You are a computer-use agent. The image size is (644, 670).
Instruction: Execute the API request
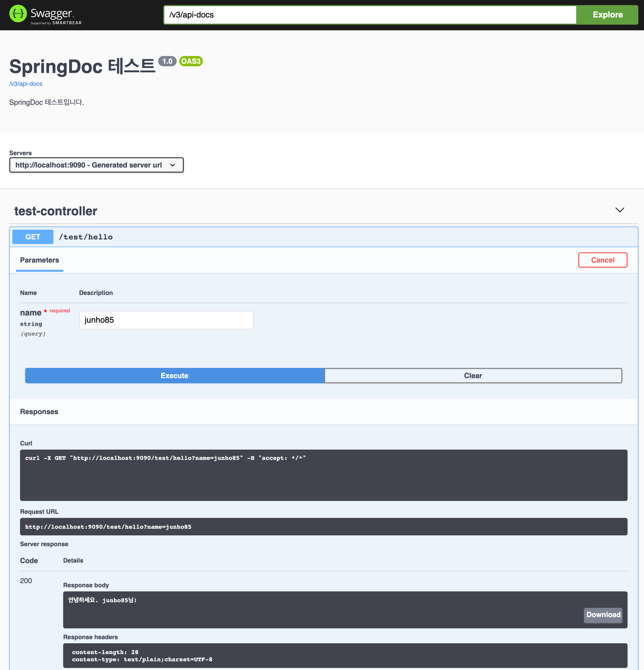click(174, 376)
